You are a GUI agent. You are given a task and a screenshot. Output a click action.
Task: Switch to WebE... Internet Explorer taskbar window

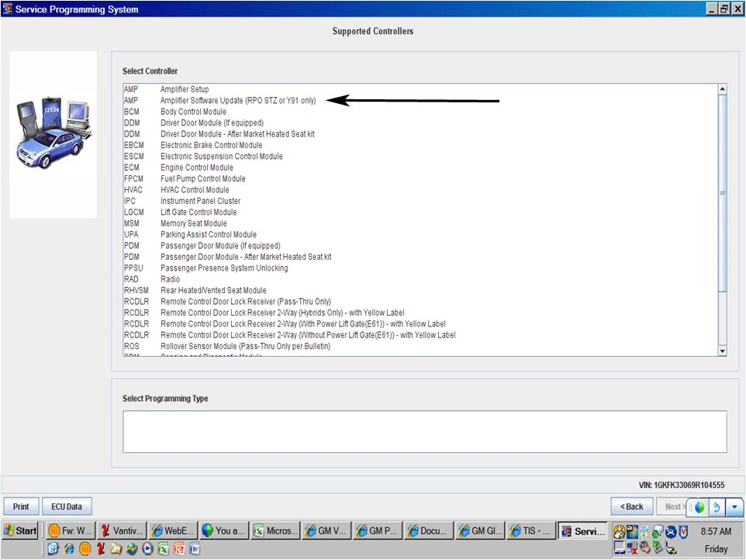[172, 531]
